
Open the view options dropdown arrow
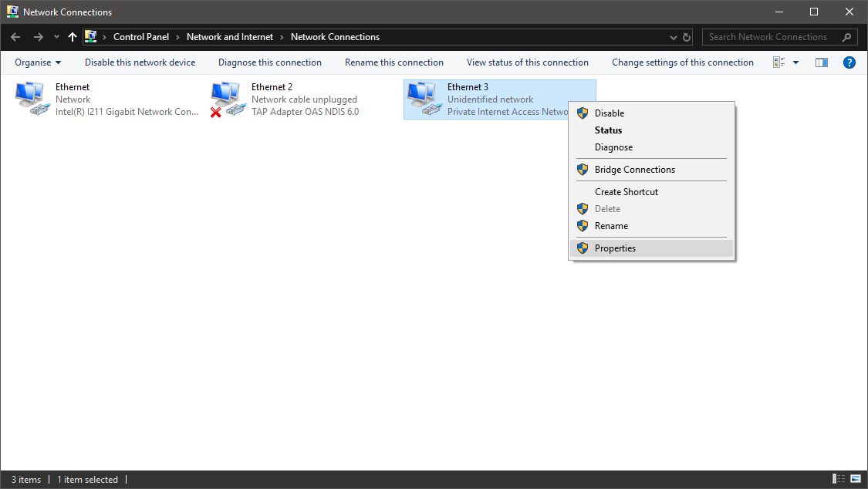[x=796, y=62]
